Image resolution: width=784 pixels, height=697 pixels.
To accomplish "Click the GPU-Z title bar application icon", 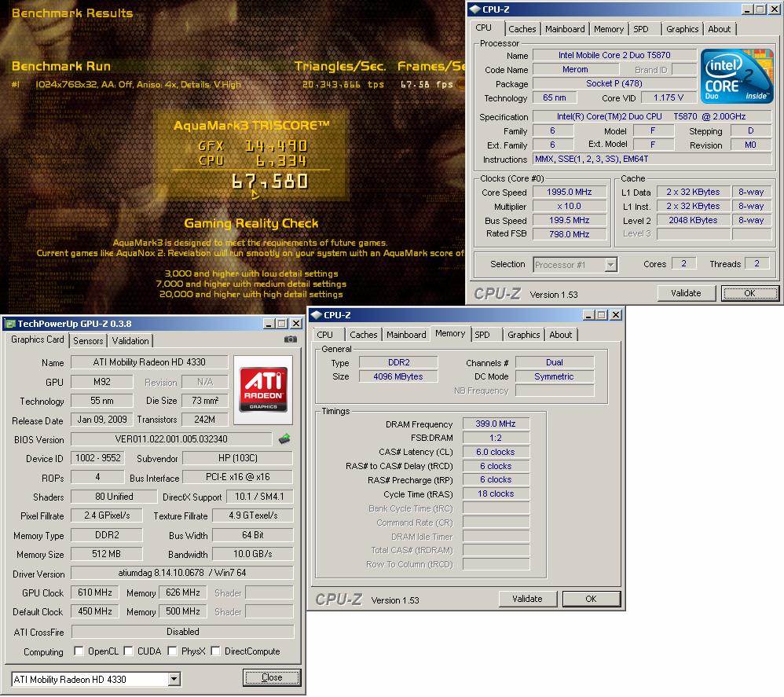I will 10,324.
